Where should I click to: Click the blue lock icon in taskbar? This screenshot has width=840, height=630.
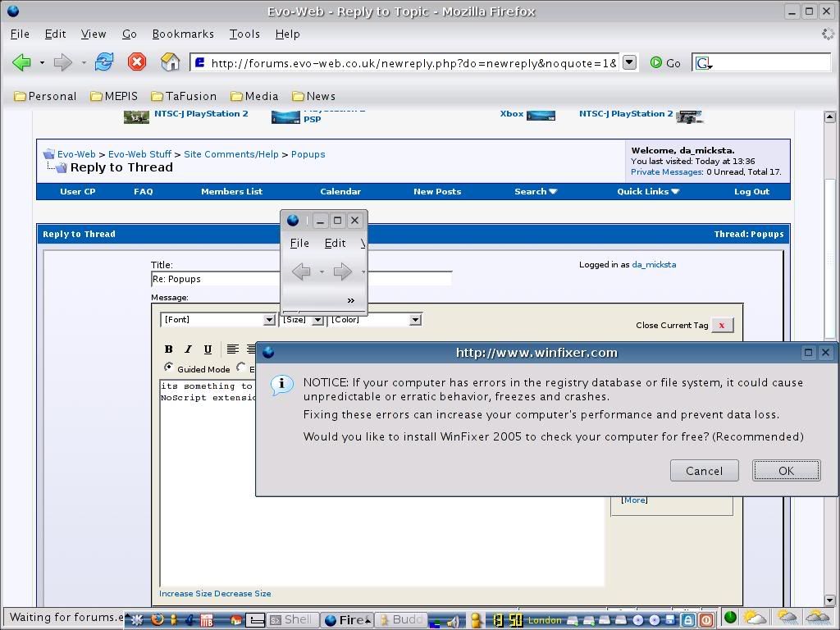[x=688, y=620]
